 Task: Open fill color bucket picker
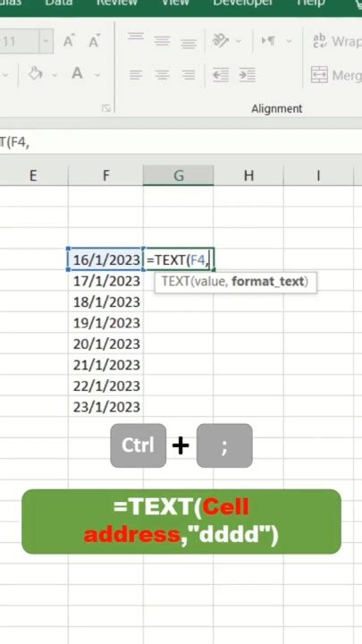click(x=36, y=74)
